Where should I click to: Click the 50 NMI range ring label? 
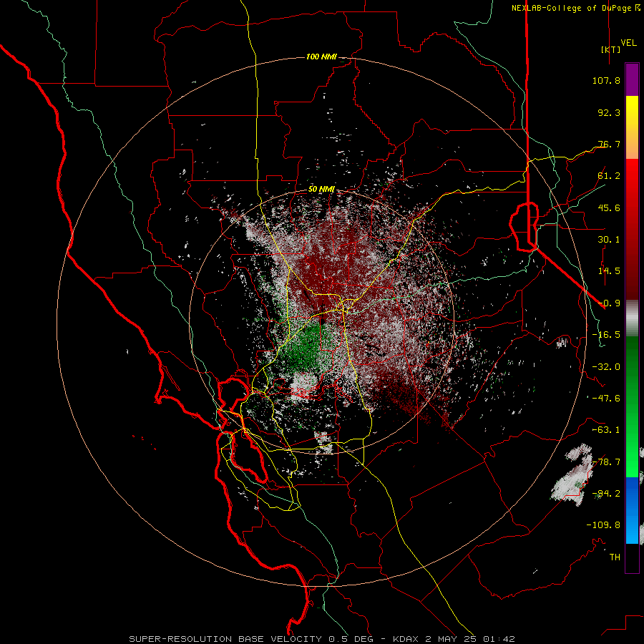[321, 189]
